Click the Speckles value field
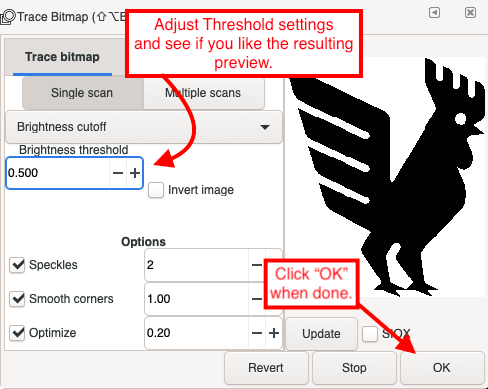Image resolution: width=488 pixels, height=389 pixels. point(197,265)
